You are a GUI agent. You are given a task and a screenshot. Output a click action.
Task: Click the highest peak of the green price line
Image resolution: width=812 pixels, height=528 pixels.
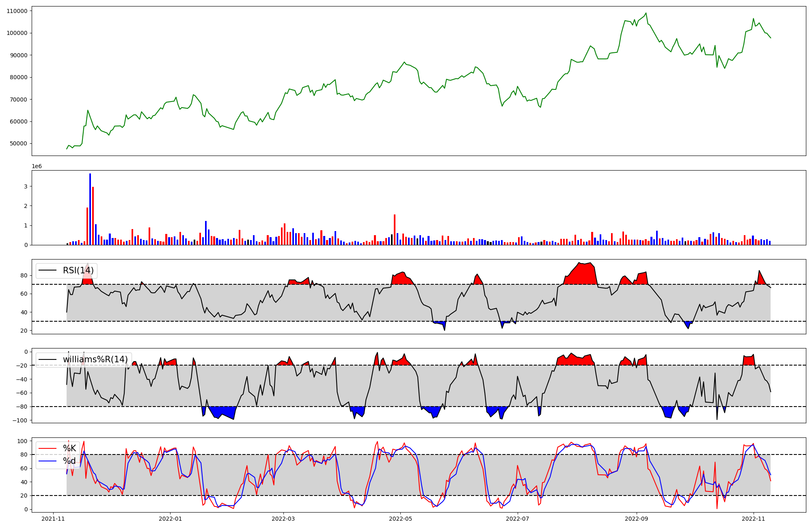point(646,13)
